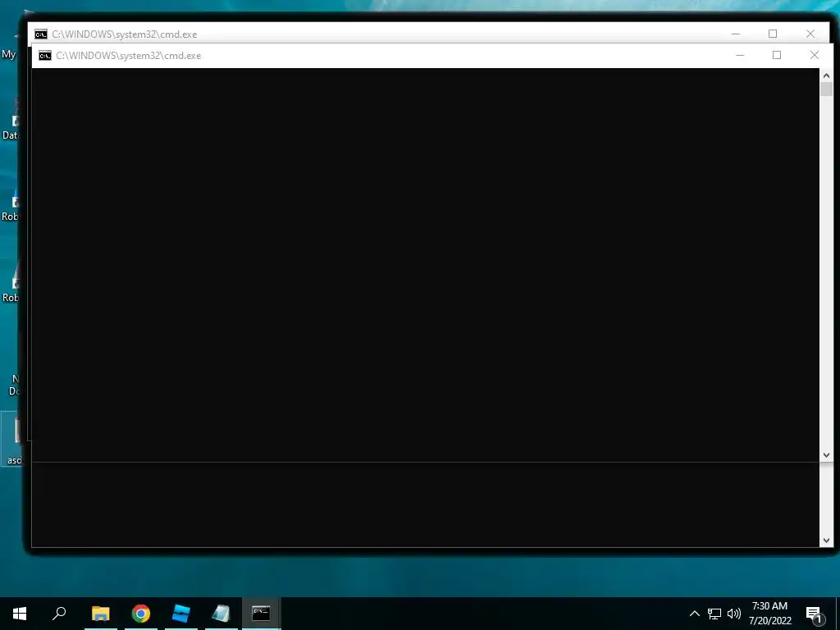Select the cmd.exe taskbar button
The height and width of the screenshot is (630, 840).
261,614
